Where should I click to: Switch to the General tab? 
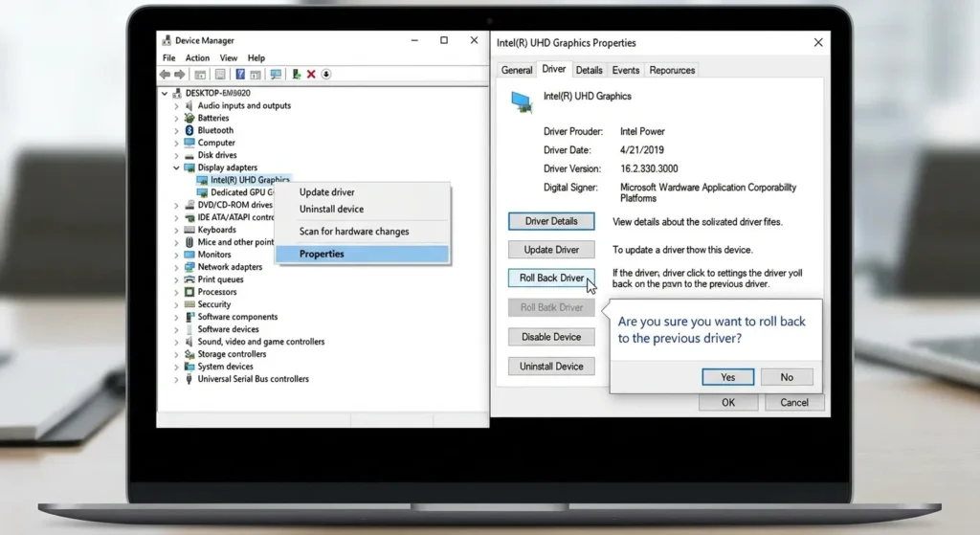(x=517, y=70)
